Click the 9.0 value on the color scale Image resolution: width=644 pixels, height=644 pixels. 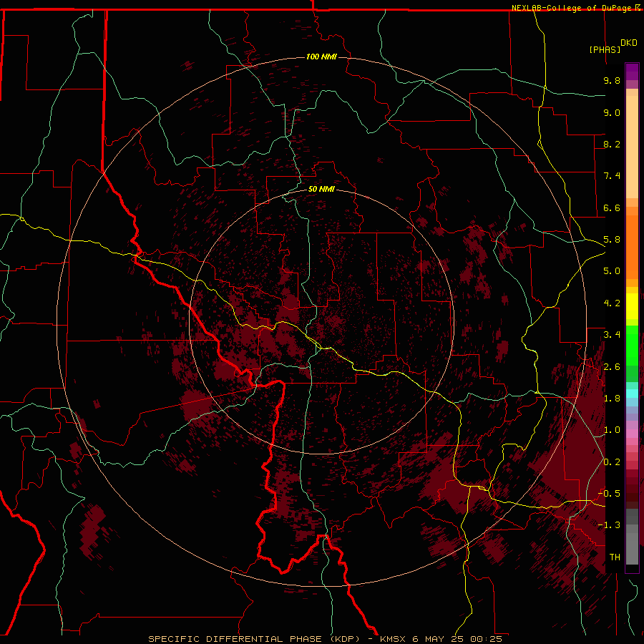coord(612,112)
